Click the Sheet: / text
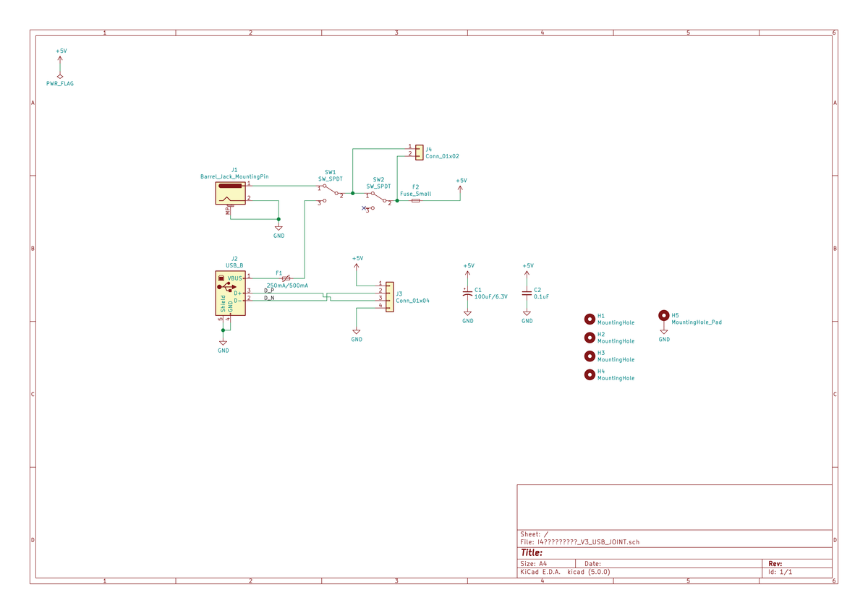The width and height of the screenshot is (868, 613). tap(534, 534)
